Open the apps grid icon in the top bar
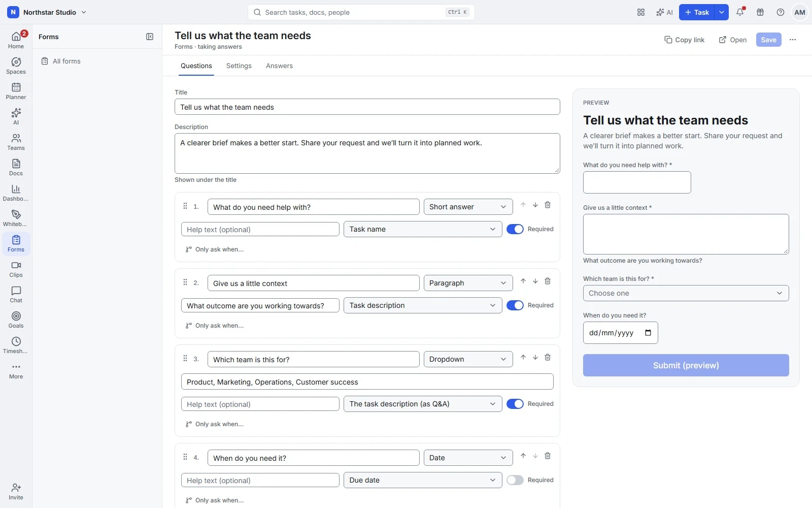 [641, 12]
